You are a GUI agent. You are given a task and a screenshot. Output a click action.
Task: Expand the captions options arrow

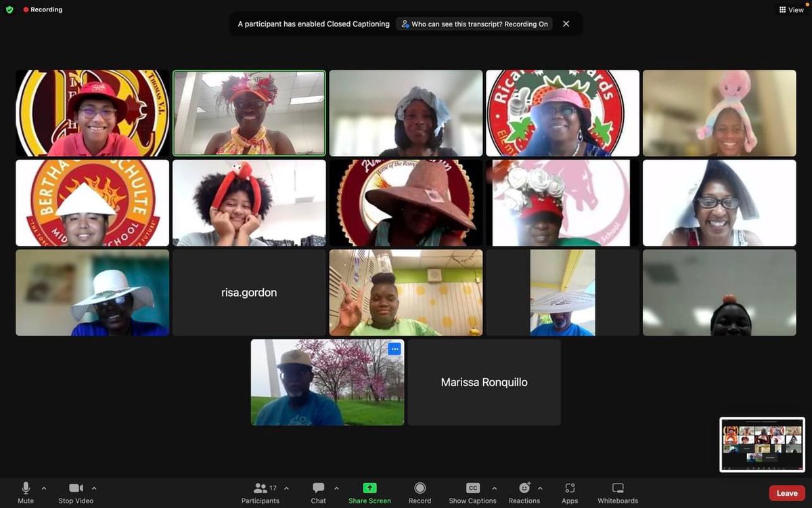point(494,488)
